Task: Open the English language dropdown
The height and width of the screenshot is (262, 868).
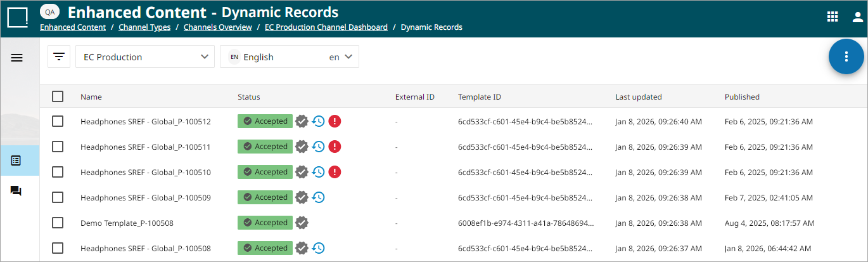Action: (x=290, y=56)
